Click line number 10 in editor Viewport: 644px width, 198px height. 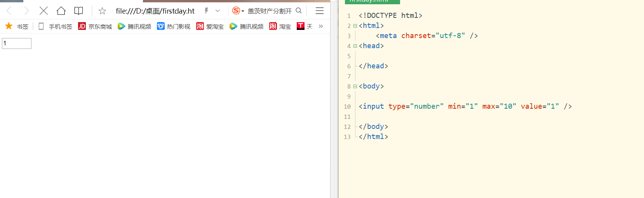click(347, 107)
